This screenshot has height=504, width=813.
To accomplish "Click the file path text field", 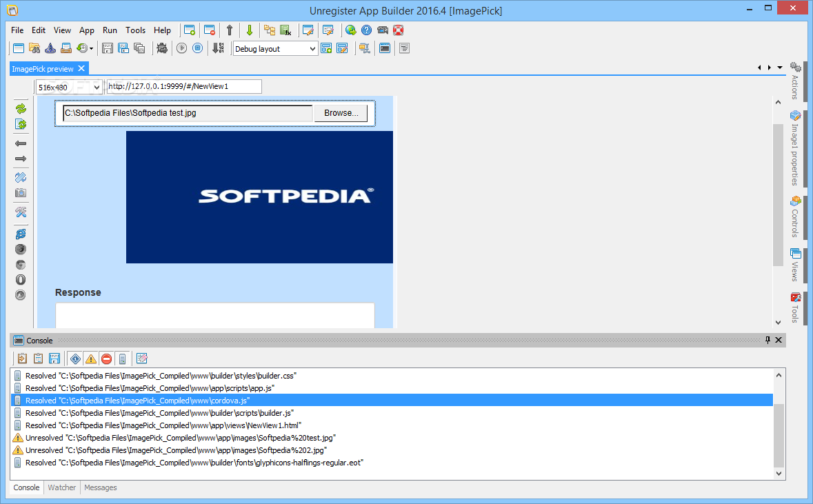I will (188, 113).
